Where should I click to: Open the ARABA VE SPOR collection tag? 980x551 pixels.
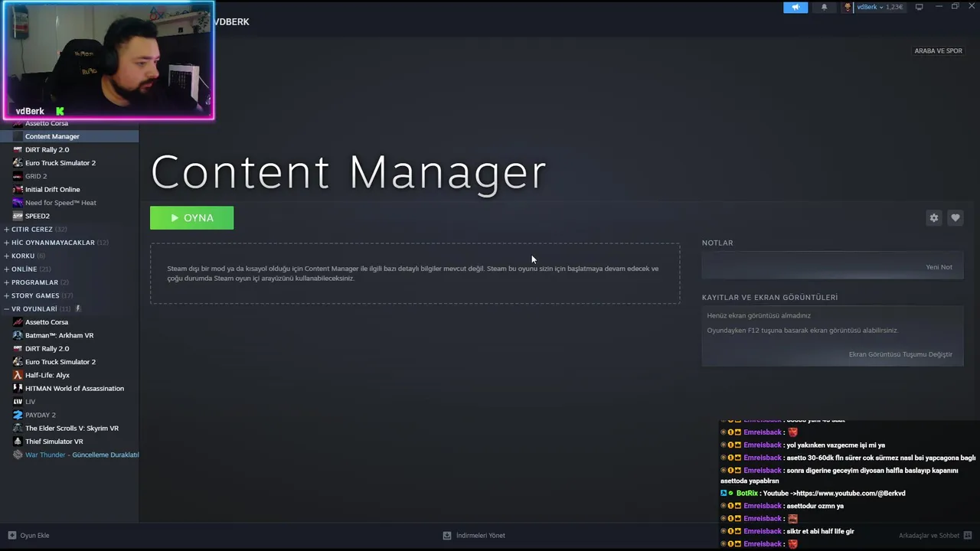[938, 51]
